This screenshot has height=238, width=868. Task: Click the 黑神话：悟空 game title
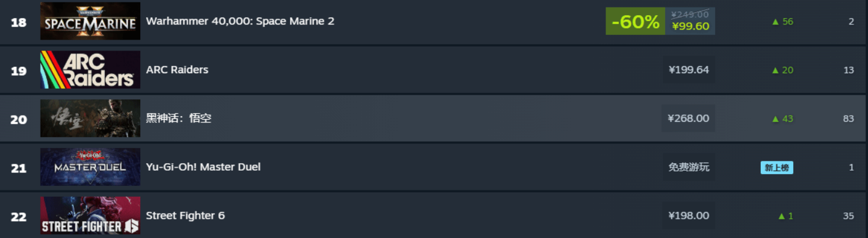click(x=178, y=118)
